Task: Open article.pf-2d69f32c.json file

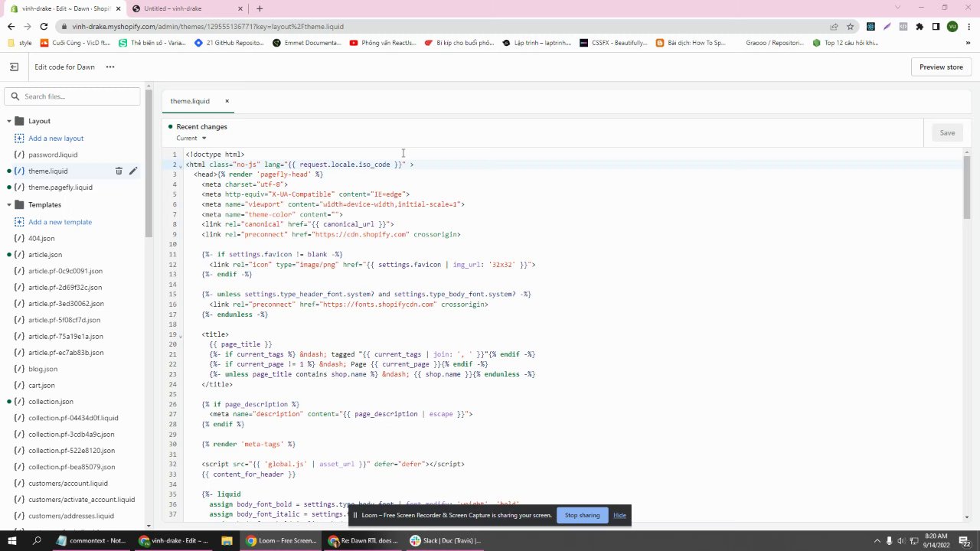Action: (65, 288)
